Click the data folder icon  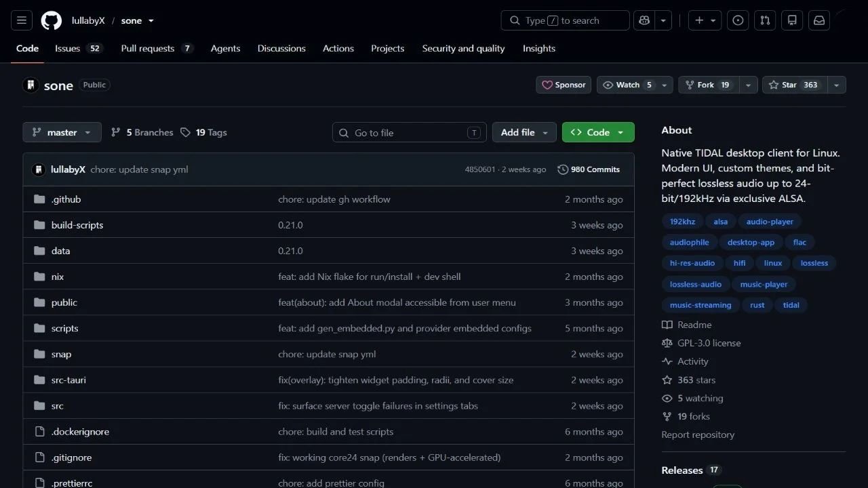pyautogui.click(x=39, y=251)
